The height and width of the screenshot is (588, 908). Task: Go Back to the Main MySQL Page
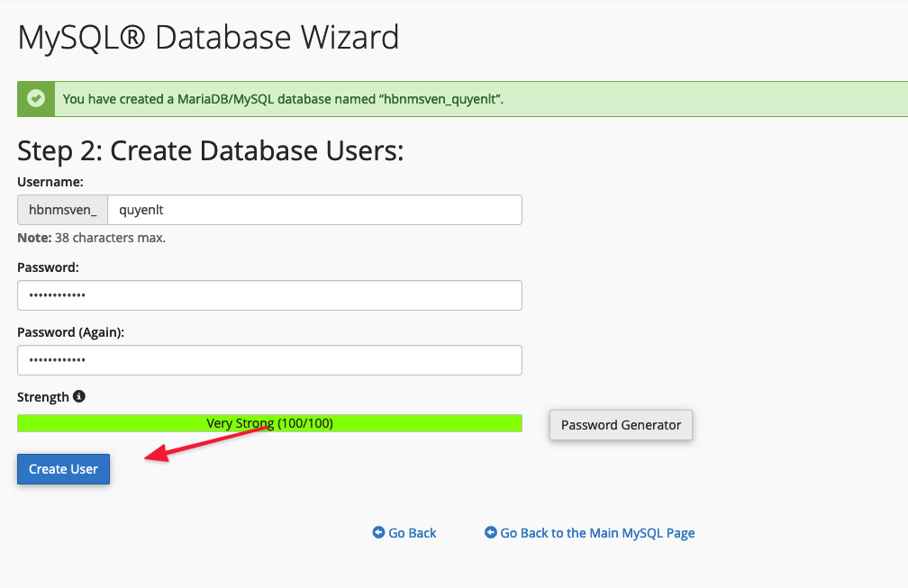[597, 533]
